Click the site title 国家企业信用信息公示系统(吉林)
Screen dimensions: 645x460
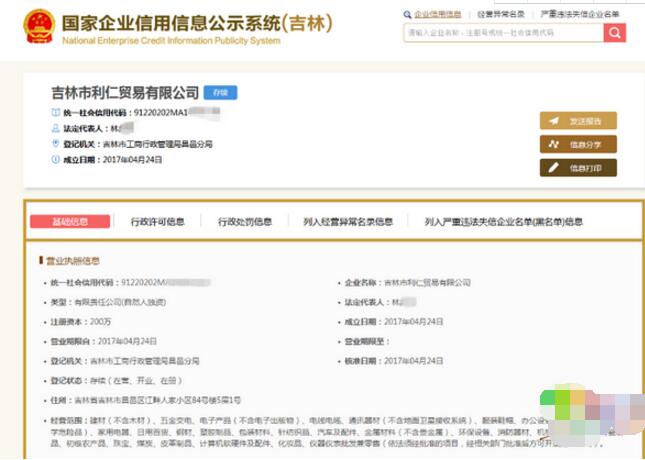click(197, 23)
